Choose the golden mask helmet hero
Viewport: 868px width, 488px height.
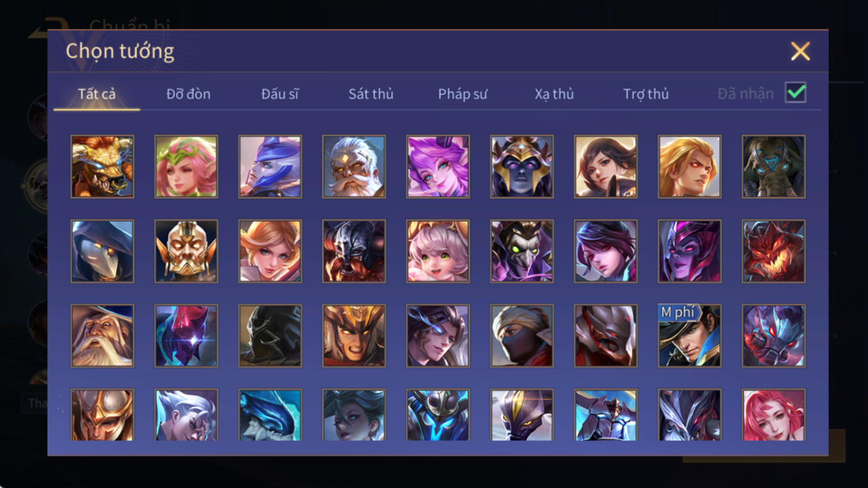186,251
